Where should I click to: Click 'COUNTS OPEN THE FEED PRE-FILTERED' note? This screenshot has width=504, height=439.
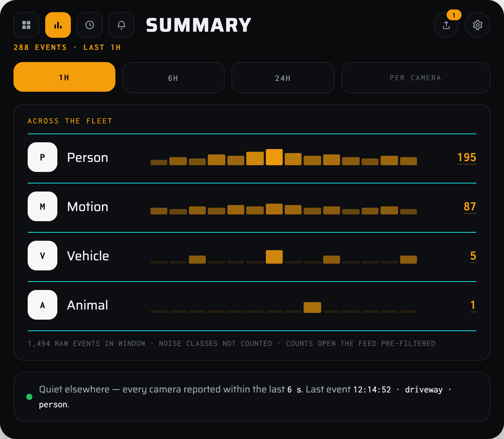[361, 344]
